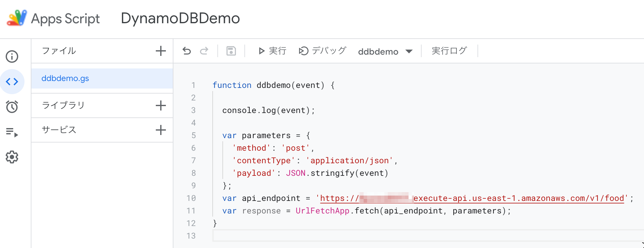Viewport: 644px width, 248px height.
Task: Click the 'contentType' key text
Action: 264,161
